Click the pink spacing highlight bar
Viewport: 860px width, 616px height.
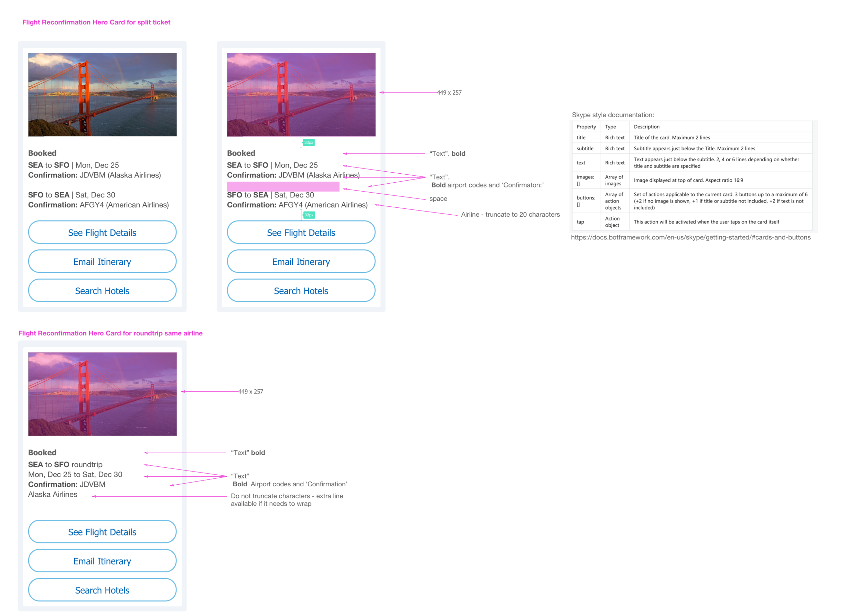(283, 186)
